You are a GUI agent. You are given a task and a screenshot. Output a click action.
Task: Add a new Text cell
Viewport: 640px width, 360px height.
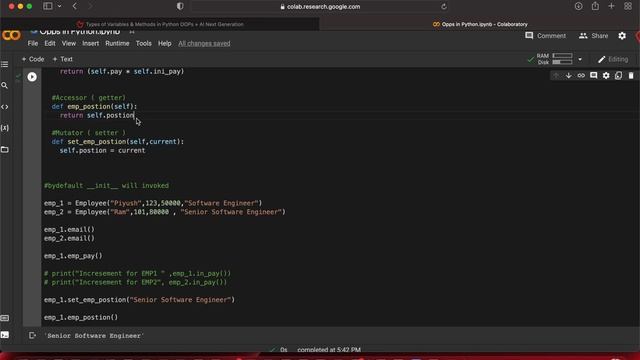(x=62, y=59)
